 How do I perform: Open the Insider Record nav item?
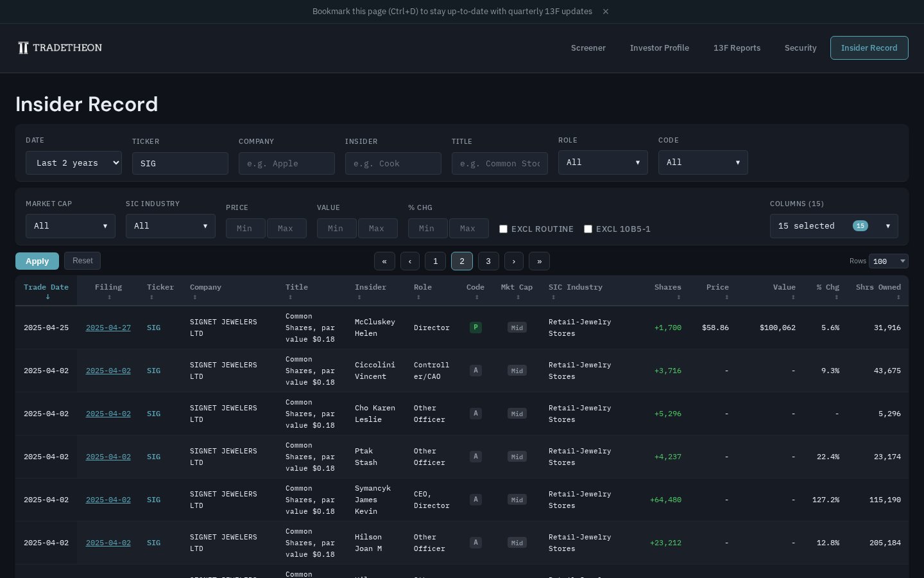pos(869,48)
